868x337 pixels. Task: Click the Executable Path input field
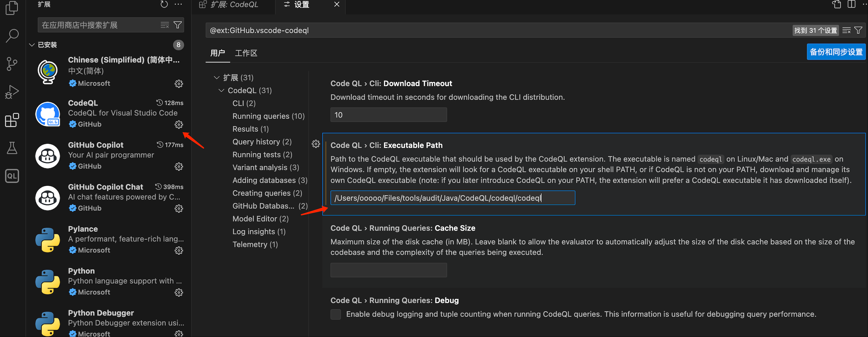click(x=452, y=198)
